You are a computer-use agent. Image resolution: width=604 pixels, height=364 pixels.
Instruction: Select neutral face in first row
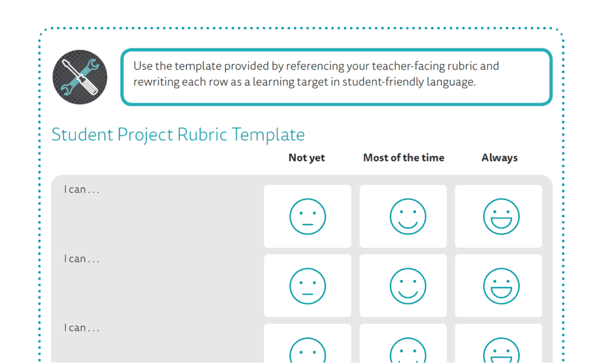click(307, 217)
